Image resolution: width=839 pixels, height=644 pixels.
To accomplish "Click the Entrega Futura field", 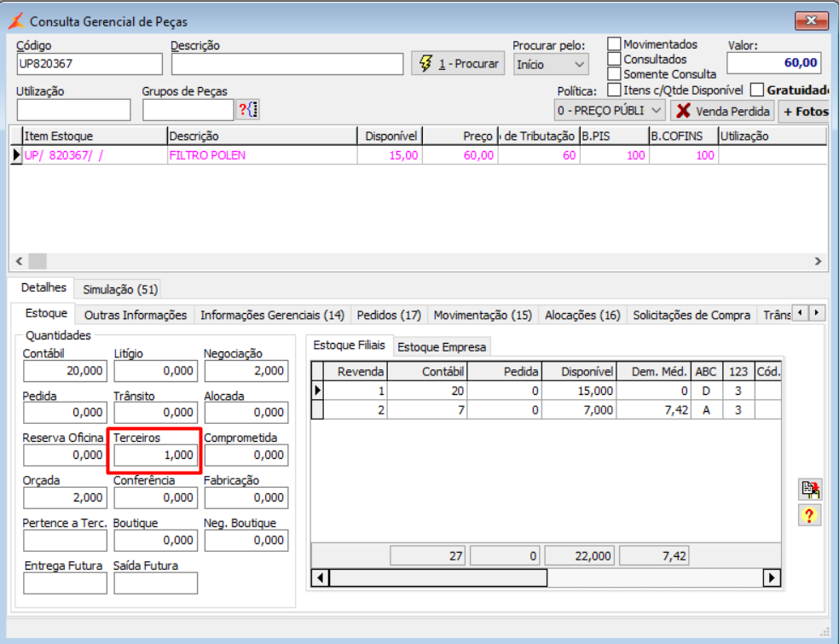I will point(66,583).
